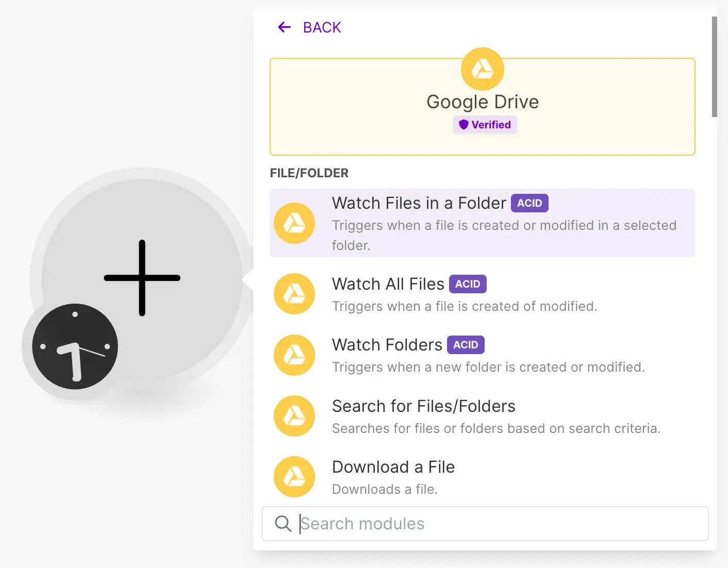Viewport: 728px width, 568px height.
Task: Click the BACK link
Action: (x=322, y=27)
